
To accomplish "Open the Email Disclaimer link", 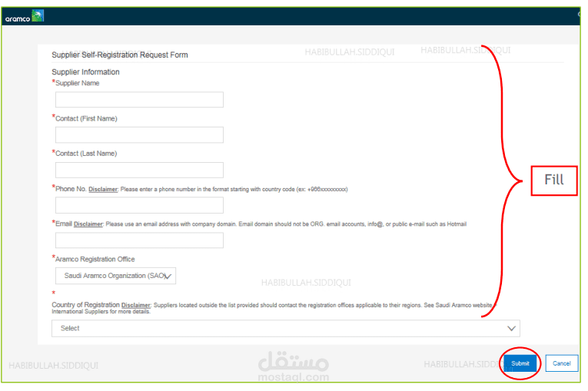I will tap(89, 226).
